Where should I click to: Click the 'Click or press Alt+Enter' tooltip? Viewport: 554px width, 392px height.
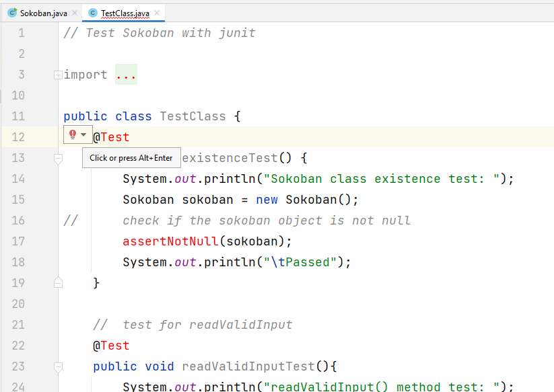click(x=131, y=158)
